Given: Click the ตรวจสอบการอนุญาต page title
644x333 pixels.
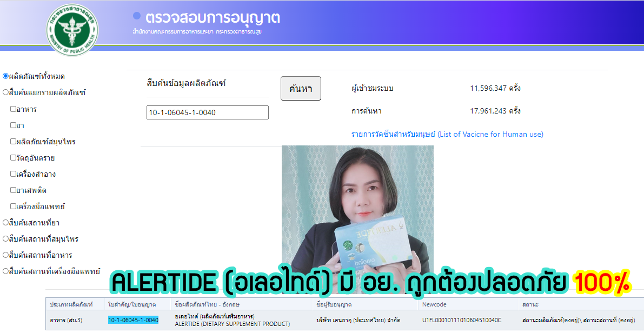Looking at the screenshot, I should click(x=213, y=17).
